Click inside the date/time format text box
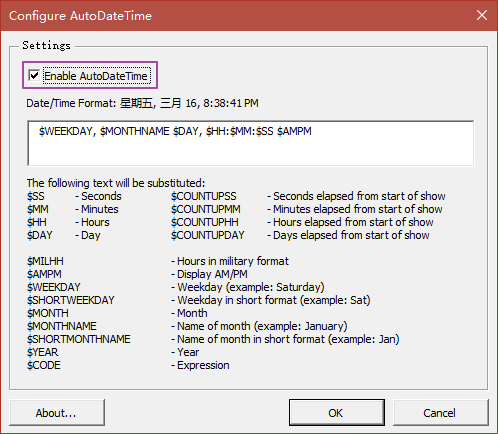Viewport: 498px width, 434px height. point(251,143)
